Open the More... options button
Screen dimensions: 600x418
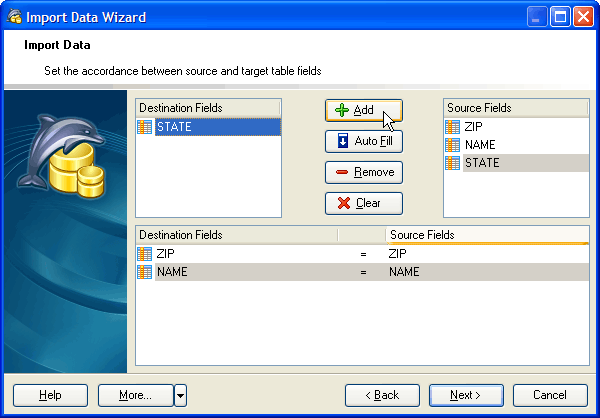(135, 395)
